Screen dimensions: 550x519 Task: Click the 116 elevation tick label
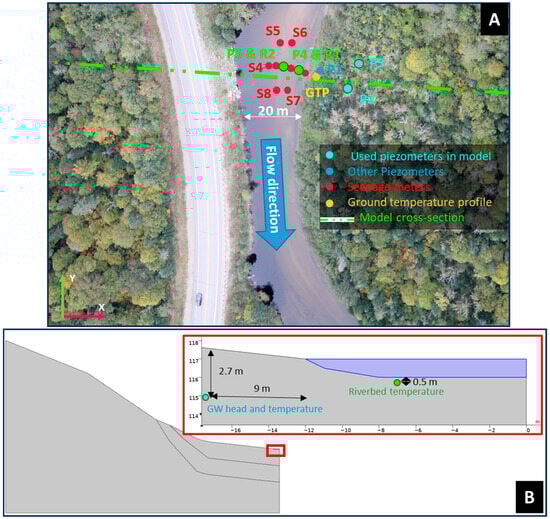[x=194, y=379]
